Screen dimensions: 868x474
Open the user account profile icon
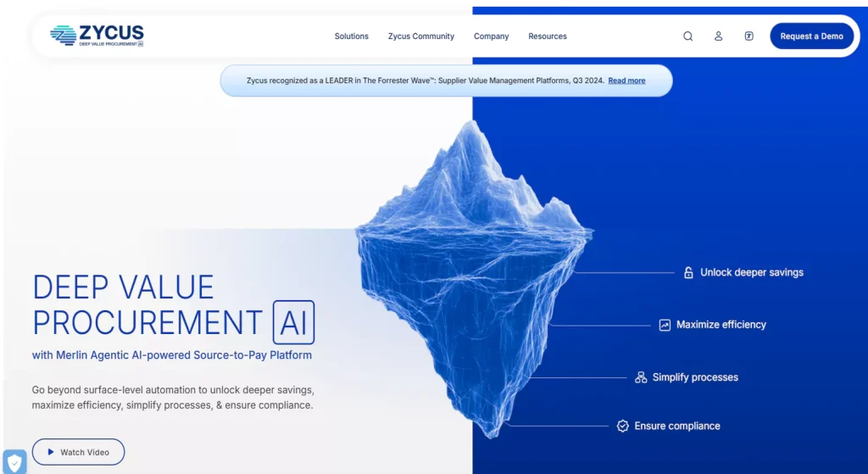[x=718, y=36]
